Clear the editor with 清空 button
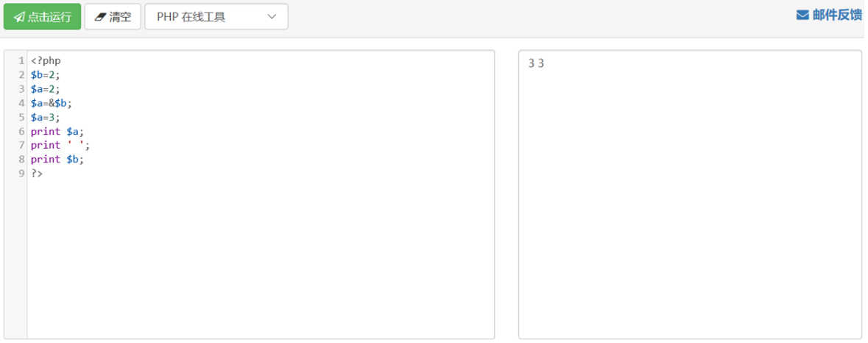The width and height of the screenshot is (868, 343). click(113, 17)
